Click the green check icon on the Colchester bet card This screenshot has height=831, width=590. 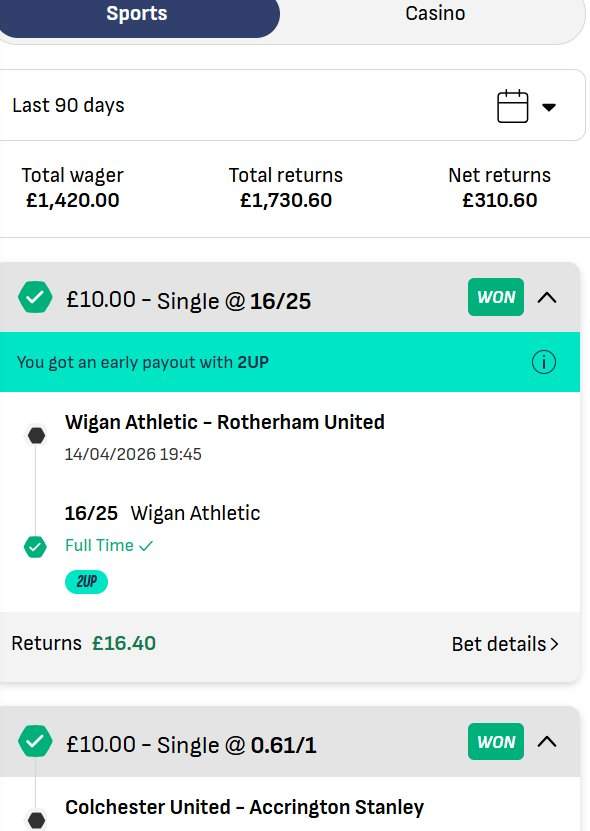35,742
